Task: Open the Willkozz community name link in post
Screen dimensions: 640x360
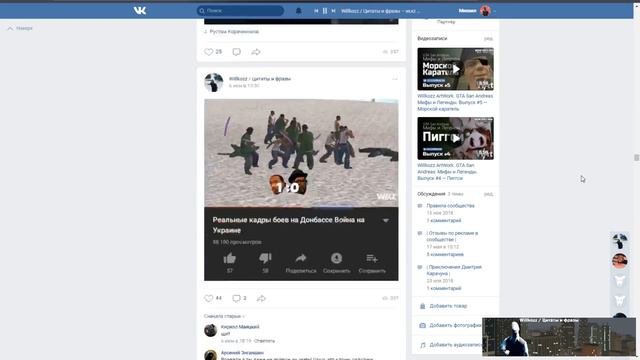Action: 260,79
